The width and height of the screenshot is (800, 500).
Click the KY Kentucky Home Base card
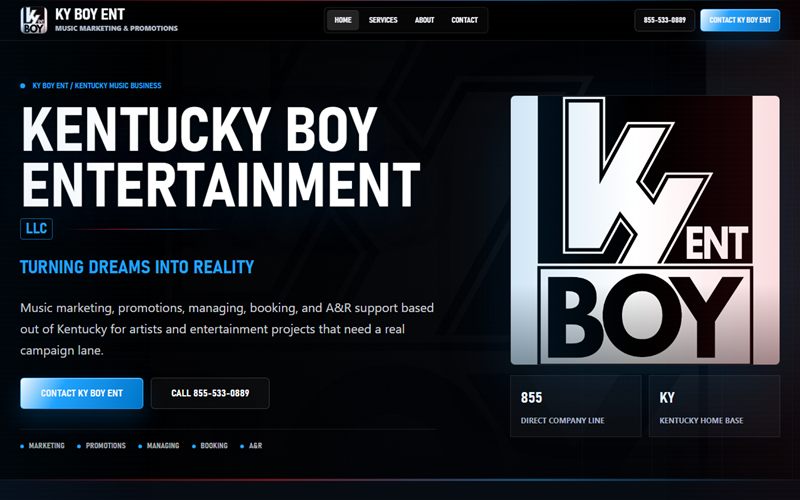pos(714,407)
